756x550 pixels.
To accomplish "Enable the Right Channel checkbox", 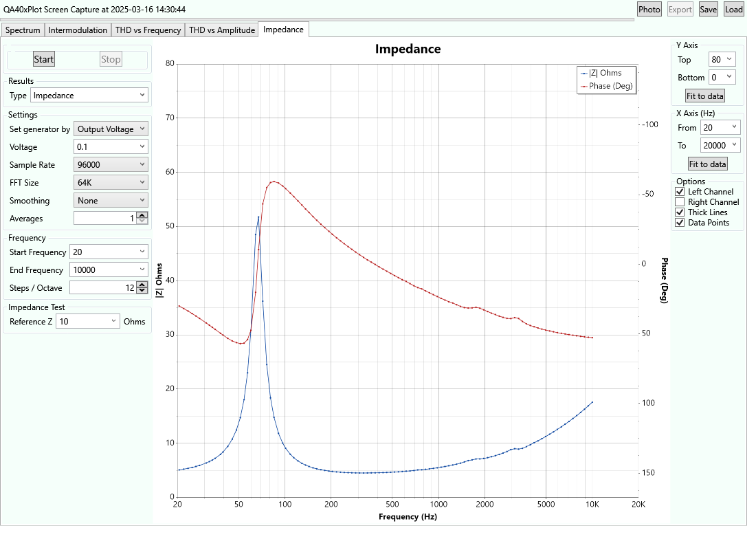I will tap(680, 201).
